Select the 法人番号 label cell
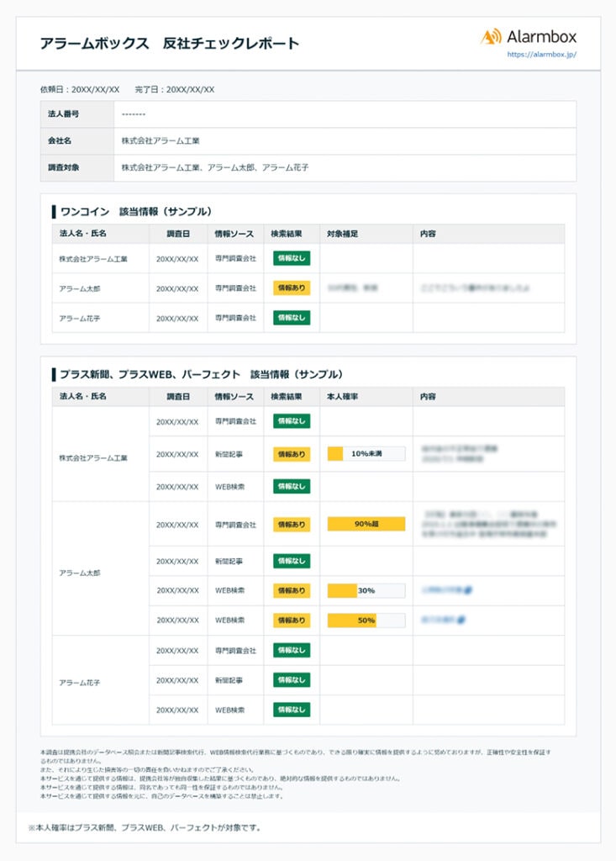The image size is (616, 861). click(64, 114)
